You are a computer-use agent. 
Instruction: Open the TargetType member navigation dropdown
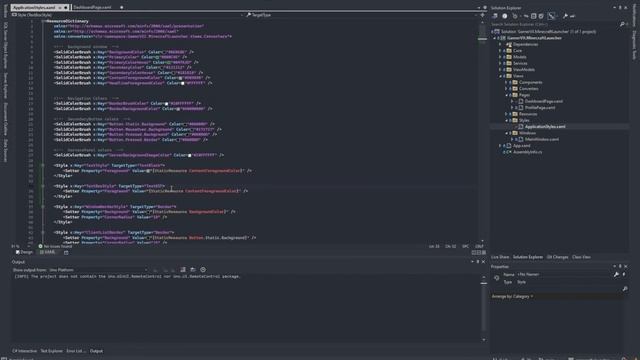[361, 15]
